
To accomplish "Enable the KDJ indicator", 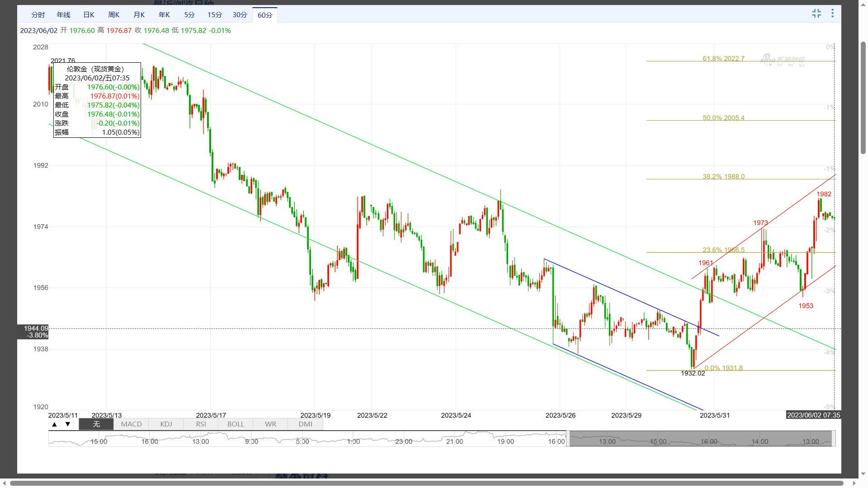I will pos(166,424).
